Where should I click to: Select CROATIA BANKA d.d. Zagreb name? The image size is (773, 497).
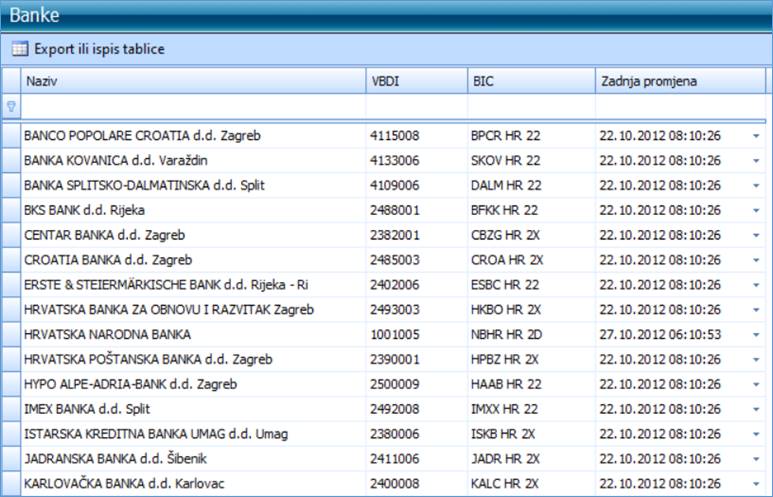point(107,260)
